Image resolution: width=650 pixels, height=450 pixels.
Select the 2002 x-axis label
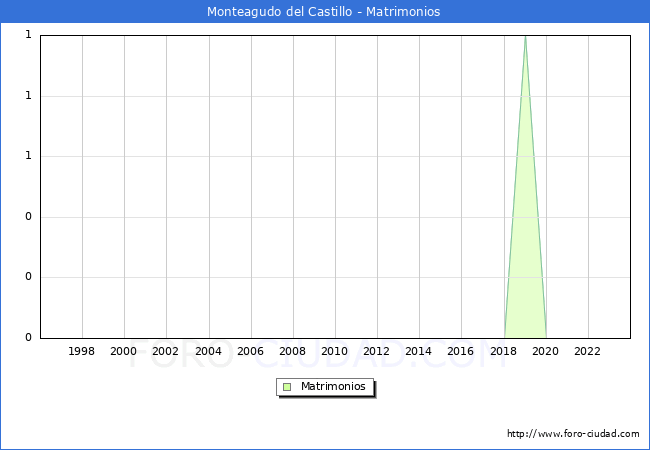[x=165, y=351]
